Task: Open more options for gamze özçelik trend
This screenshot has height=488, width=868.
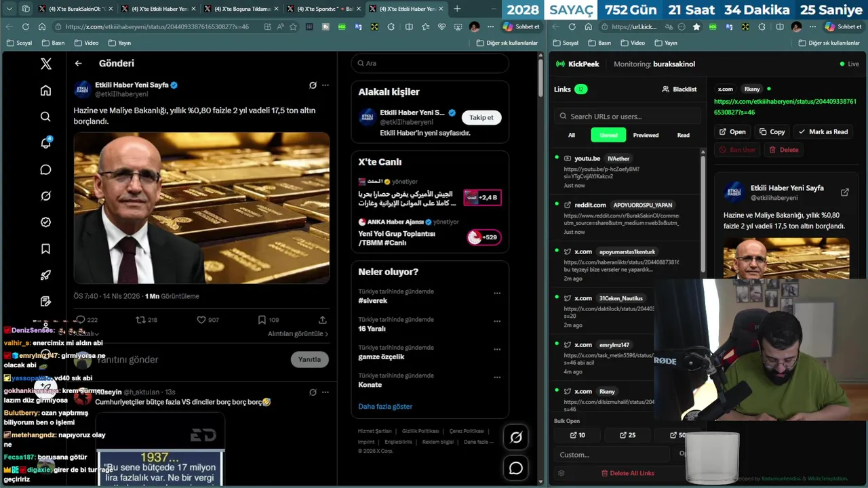Action: tap(497, 350)
